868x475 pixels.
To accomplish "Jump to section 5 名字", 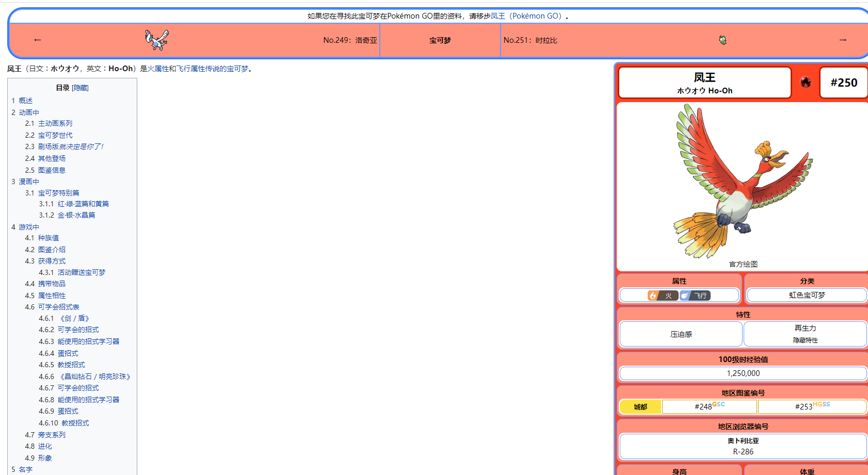I will coord(22,469).
